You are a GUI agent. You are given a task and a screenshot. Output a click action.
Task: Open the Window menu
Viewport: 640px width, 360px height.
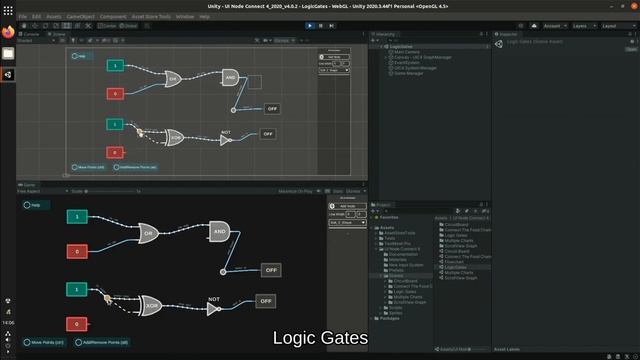[185, 17]
